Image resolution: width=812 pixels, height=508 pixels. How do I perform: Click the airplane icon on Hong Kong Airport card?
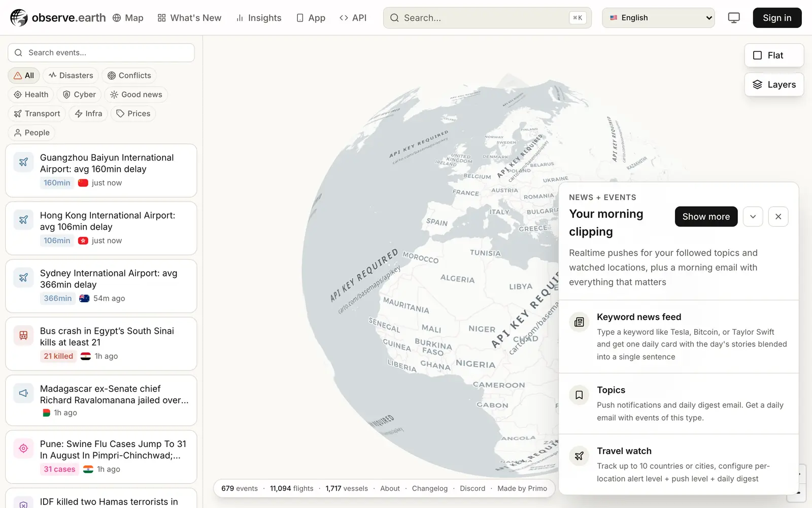click(23, 220)
